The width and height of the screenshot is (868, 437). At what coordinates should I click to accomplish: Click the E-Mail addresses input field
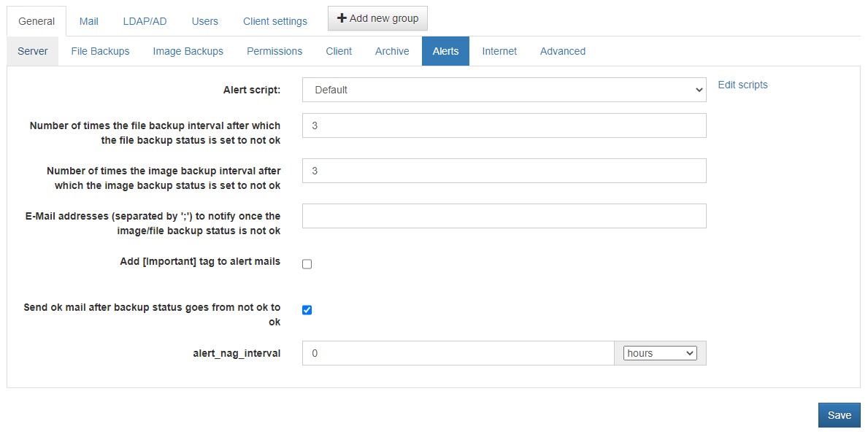pos(504,216)
